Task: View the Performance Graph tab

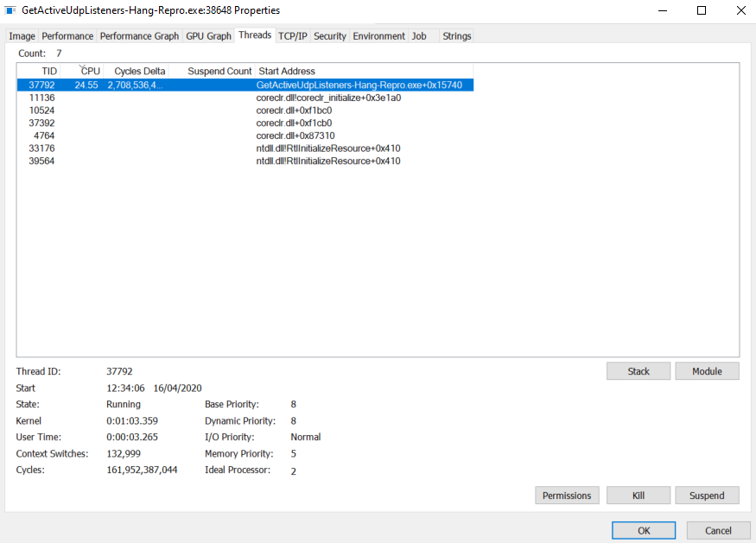Action: click(139, 36)
